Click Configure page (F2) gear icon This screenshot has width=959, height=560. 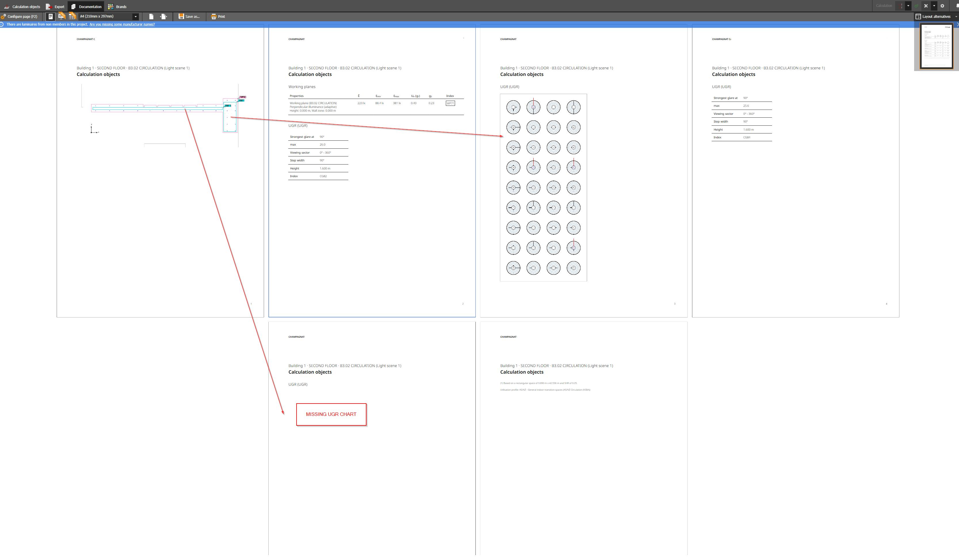(x=4, y=16)
